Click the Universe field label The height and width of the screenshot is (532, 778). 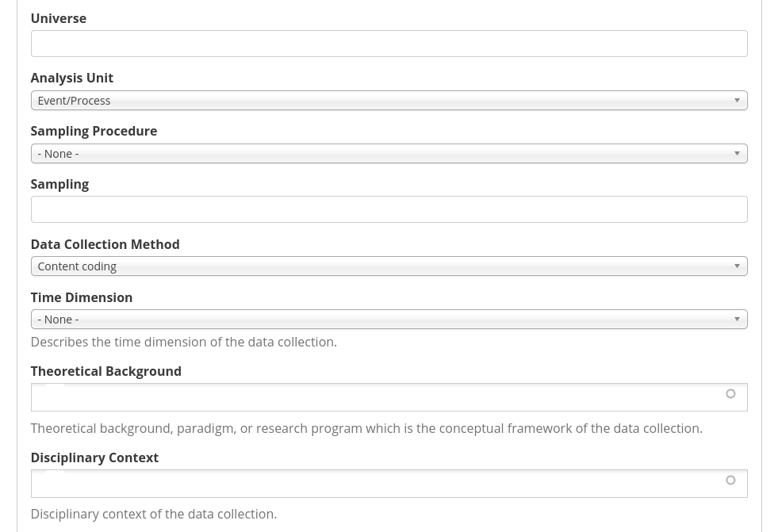[59, 18]
